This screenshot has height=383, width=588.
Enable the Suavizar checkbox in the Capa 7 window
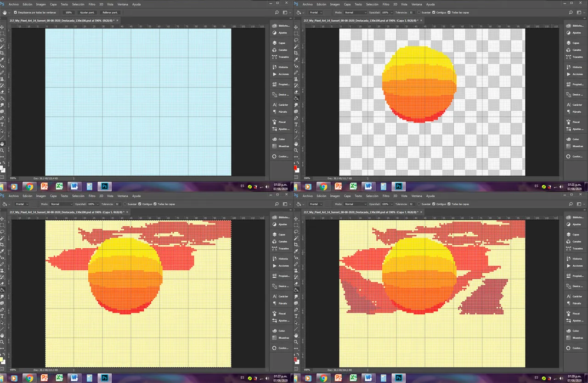pyautogui.click(x=419, y=204)
